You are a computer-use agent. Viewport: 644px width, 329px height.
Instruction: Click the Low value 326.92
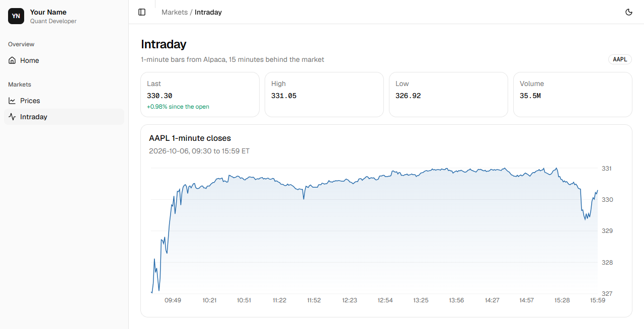tap(408, 96)
